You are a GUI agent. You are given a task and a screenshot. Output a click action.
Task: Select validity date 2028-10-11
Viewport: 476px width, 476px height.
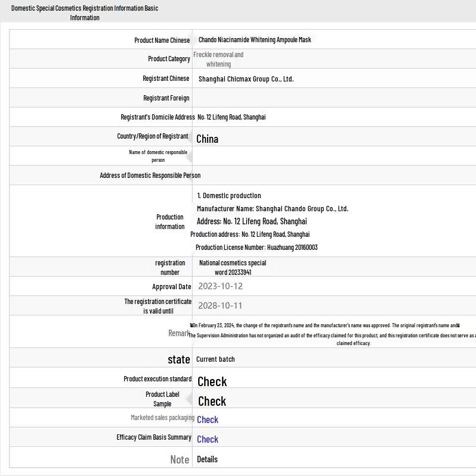click(220, 306)
